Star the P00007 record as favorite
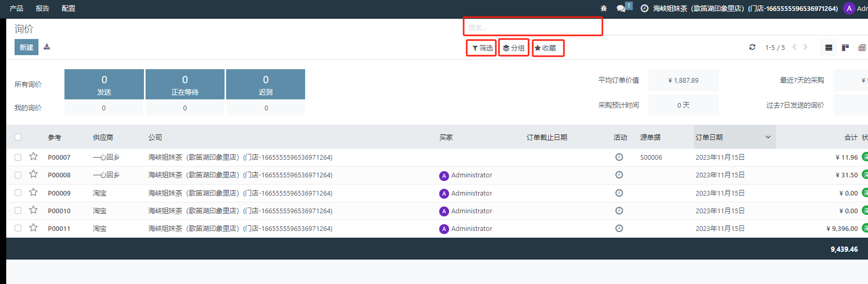Screen dimensions: 868x284 tap(33, 157)
